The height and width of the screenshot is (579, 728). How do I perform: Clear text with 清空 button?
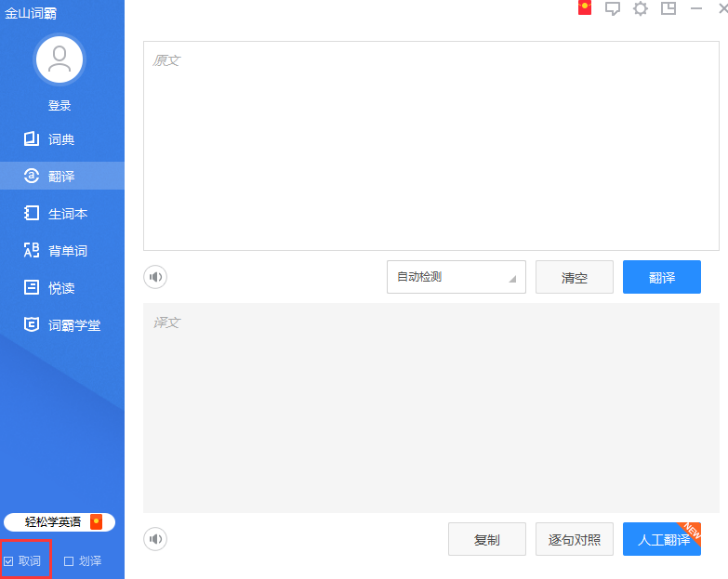coord(575,277)
